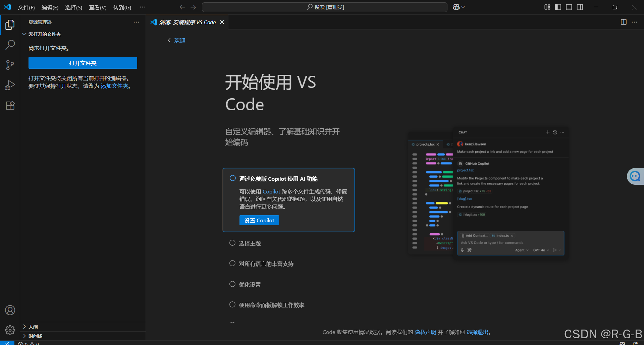Select the Search icon in activity bar

pyautogui.click(x=10, y=45)
